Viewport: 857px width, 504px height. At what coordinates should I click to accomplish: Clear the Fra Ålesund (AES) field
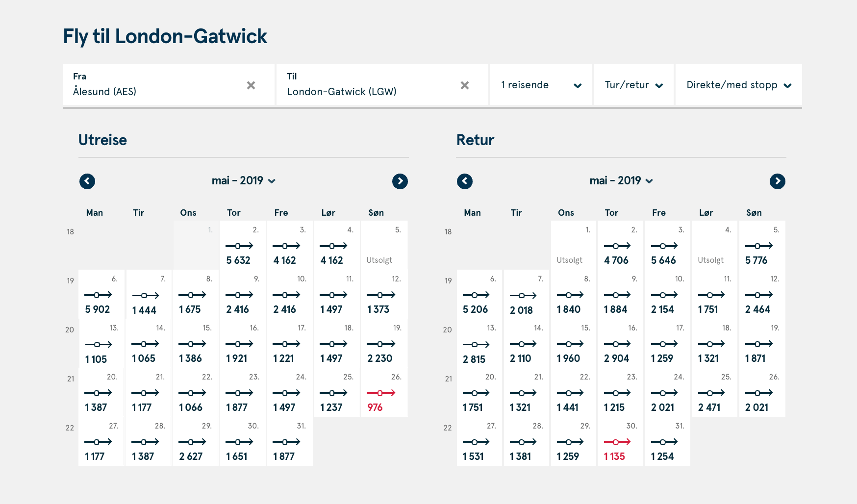[x=251, y=85]
